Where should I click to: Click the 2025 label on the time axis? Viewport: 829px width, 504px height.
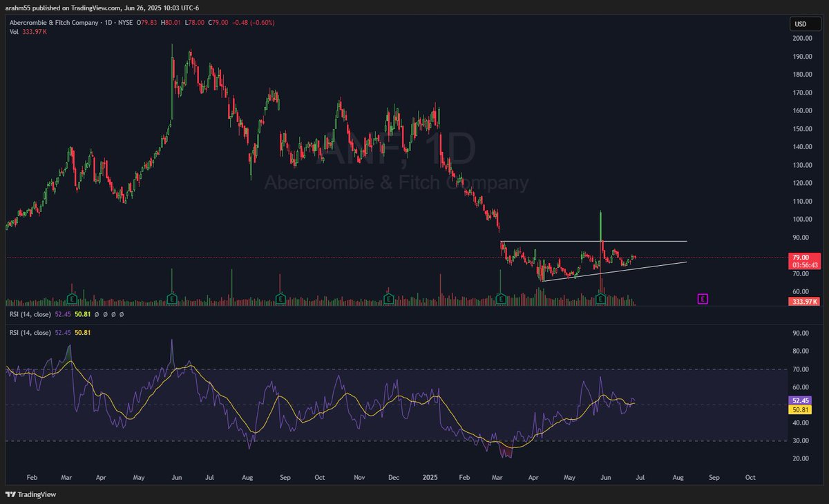pyautogui.click(x=430, y=477)
